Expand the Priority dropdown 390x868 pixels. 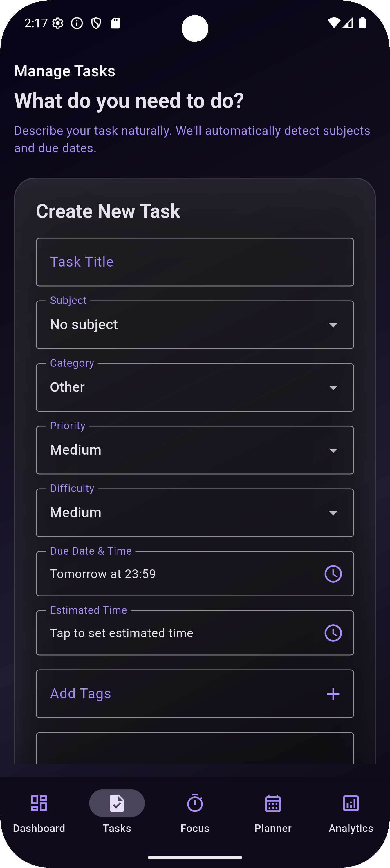tap(195, 450)
